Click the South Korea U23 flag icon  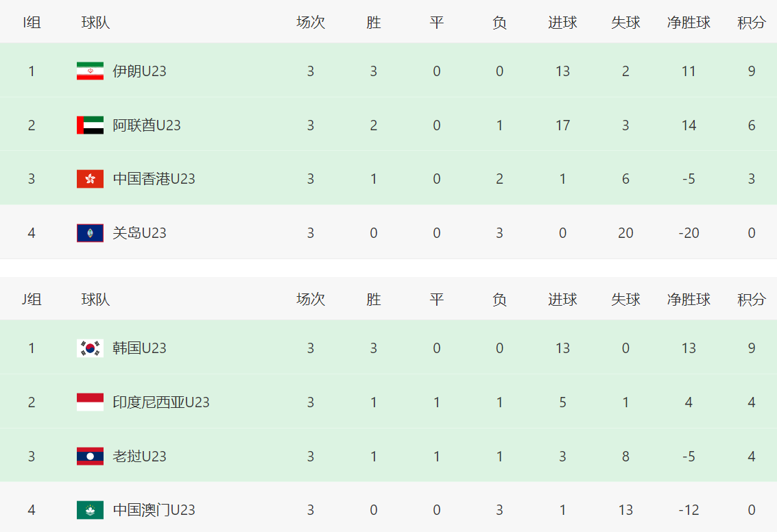click(x=90, y=348)
